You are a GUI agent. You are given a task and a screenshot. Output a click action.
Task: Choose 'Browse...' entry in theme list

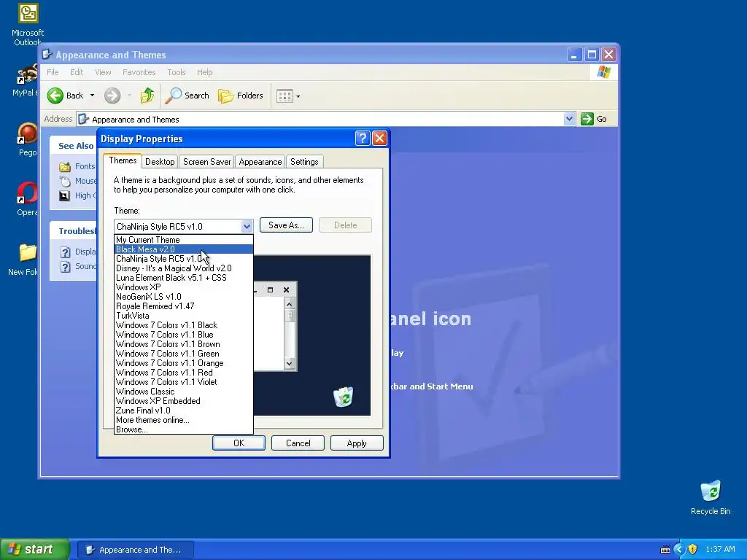tap(183, 429)
